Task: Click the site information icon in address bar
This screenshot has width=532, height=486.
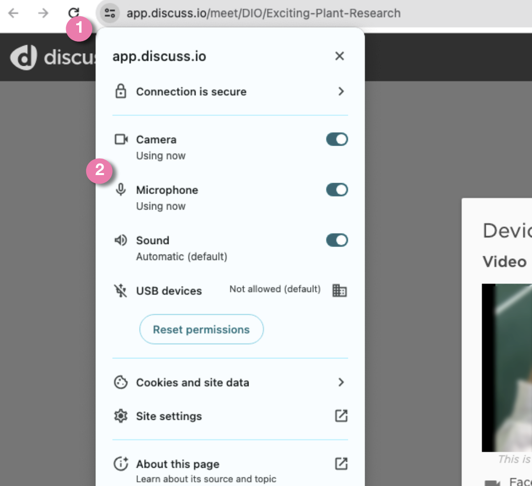Action: pyautogui.click(x=110, y=13)
